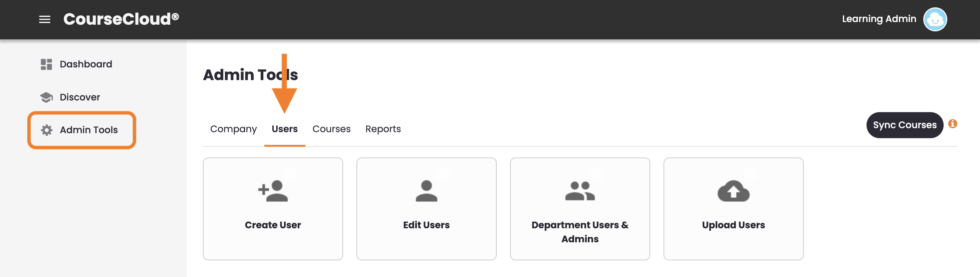Screen dimensions: 980x277
Task: Click the add-user icon on Create User card
Action: click(x=273, y=191)
